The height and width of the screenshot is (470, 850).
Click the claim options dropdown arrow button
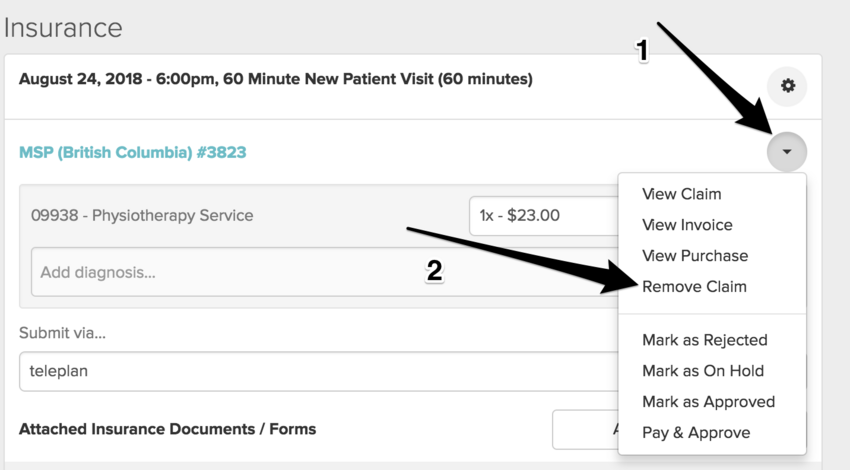coord(787,152)
